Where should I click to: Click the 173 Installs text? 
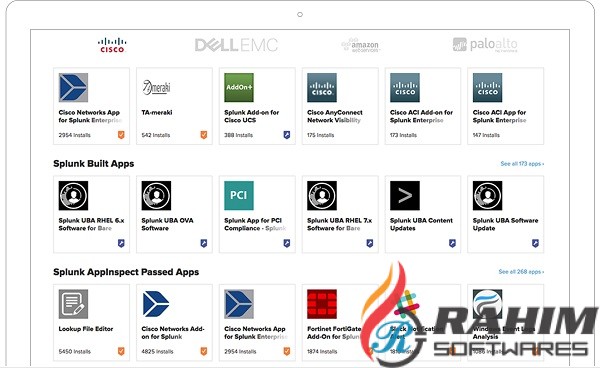point(403,135)
